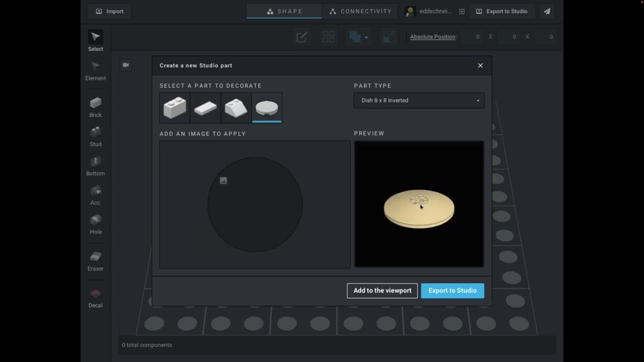
Task: Select the round dish part thumbnail
Action: pyautogui.click(x=267, y=108)
